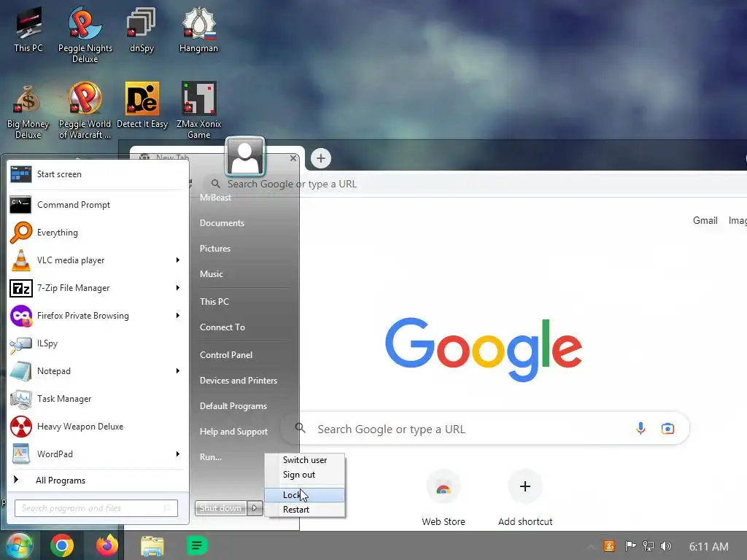Click the Shut down button
Image resolution: width=747 pixels, height=560 pixels.
point(220,508)
